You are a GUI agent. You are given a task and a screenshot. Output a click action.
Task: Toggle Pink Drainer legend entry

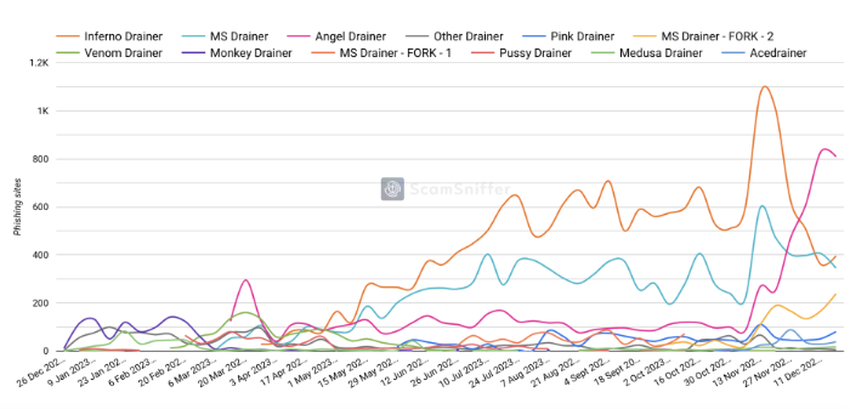click(568, 37)
